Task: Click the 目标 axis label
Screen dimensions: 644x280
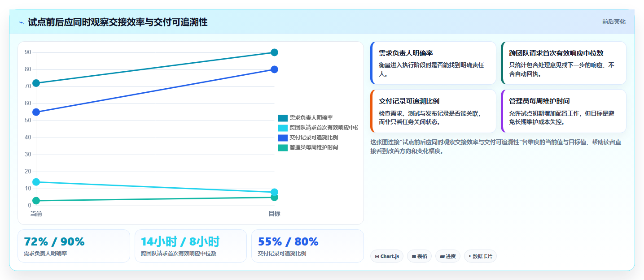Action: [x=274, y=214]
